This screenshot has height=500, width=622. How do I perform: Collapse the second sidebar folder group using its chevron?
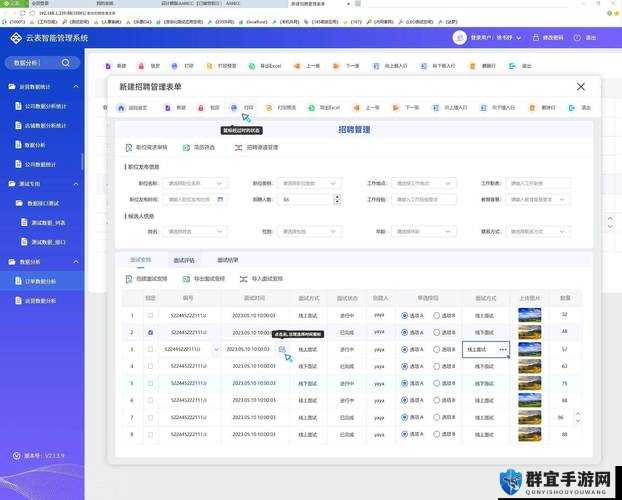(x=76, y=184)
